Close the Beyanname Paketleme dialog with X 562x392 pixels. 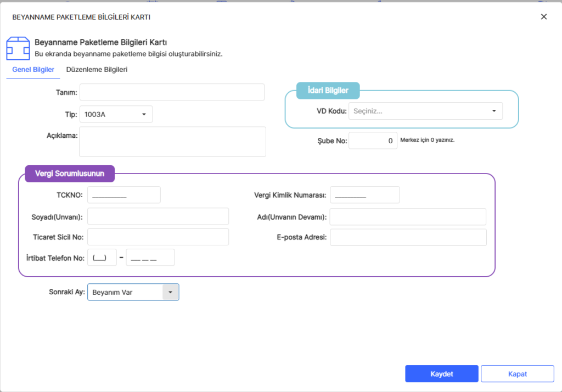pyautogui.click(x=544, y=16)
